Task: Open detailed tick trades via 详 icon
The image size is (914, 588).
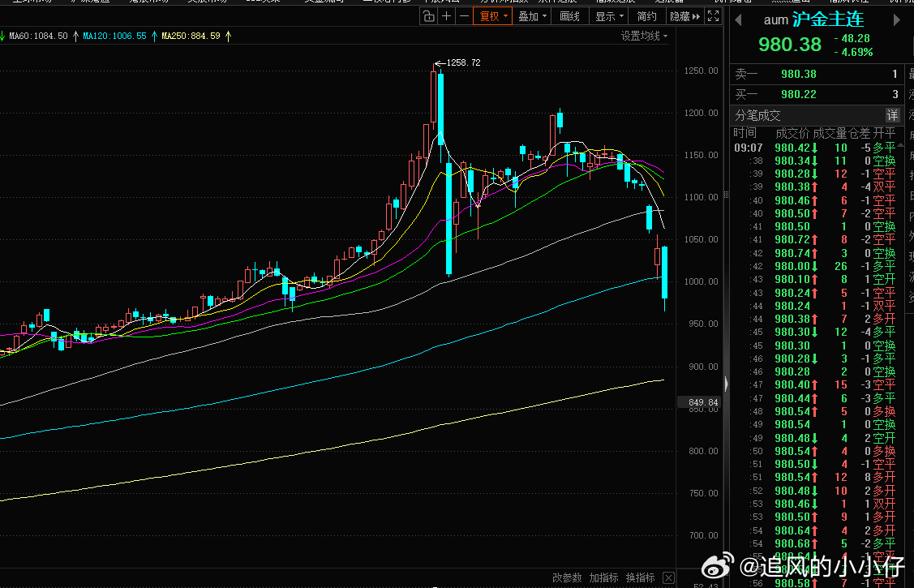Action: [x=892, y=115]
